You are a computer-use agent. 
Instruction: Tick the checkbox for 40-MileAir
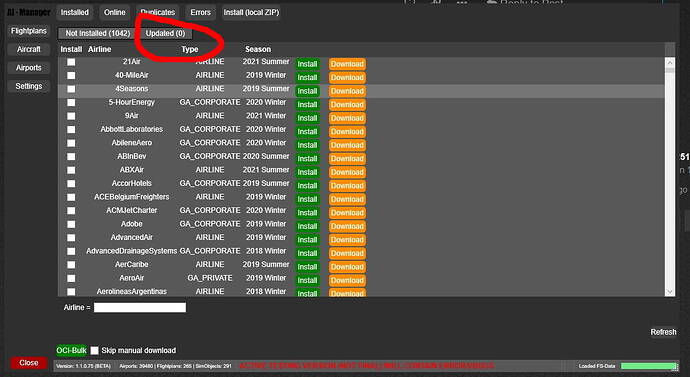[71, 76]
